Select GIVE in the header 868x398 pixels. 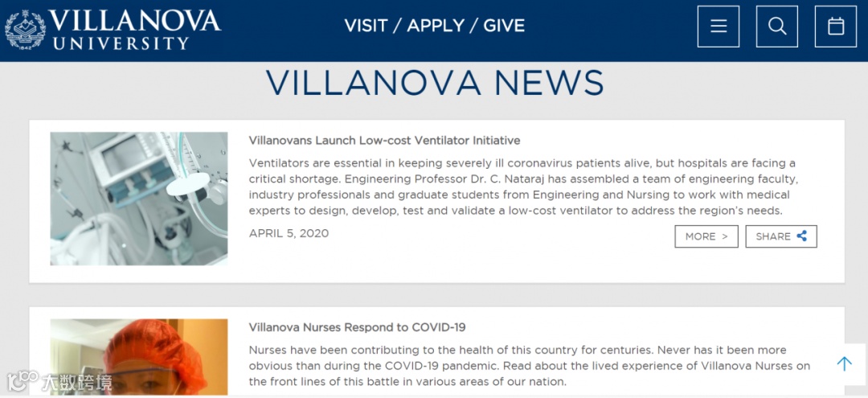504,26
